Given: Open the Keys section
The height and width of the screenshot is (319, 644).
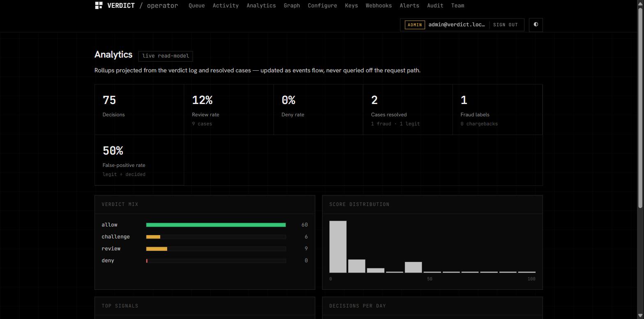Looking at the screenshot, I should [x=351, y=6].
